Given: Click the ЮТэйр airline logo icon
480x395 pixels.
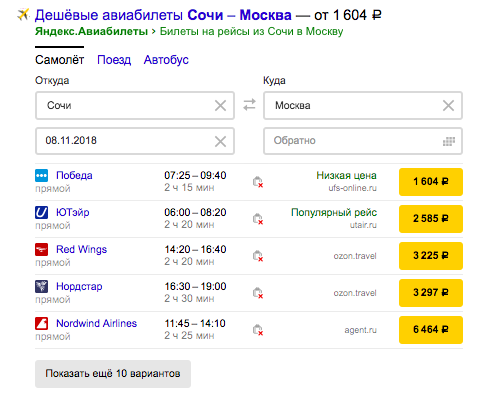Looking at the screenshot, I should [x=41, y=213].
